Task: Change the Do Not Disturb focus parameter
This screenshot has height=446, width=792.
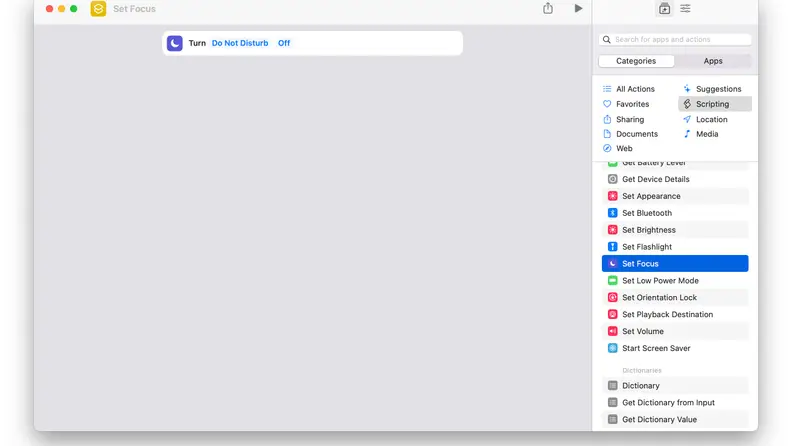Action: pos(240,43)
